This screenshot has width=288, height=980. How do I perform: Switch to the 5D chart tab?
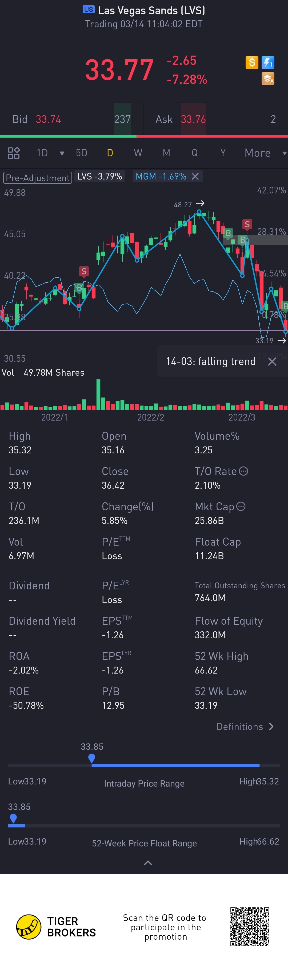(81, 153)
